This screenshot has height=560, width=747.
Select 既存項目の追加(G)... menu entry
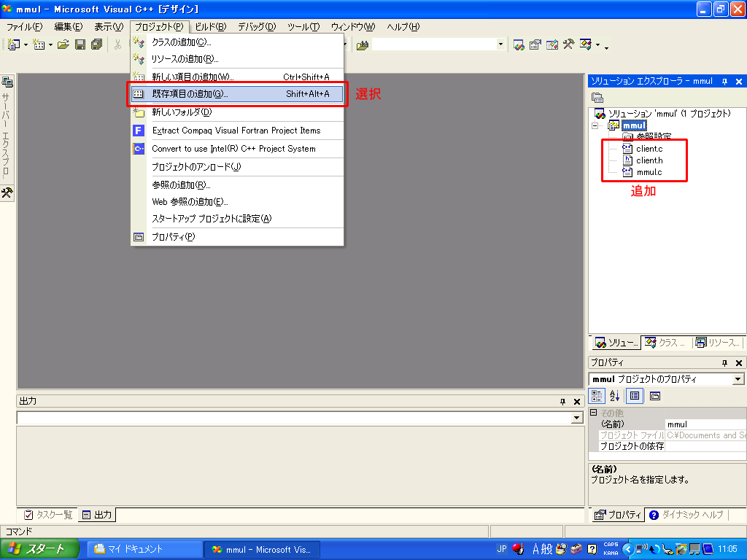tap(237, 94)
